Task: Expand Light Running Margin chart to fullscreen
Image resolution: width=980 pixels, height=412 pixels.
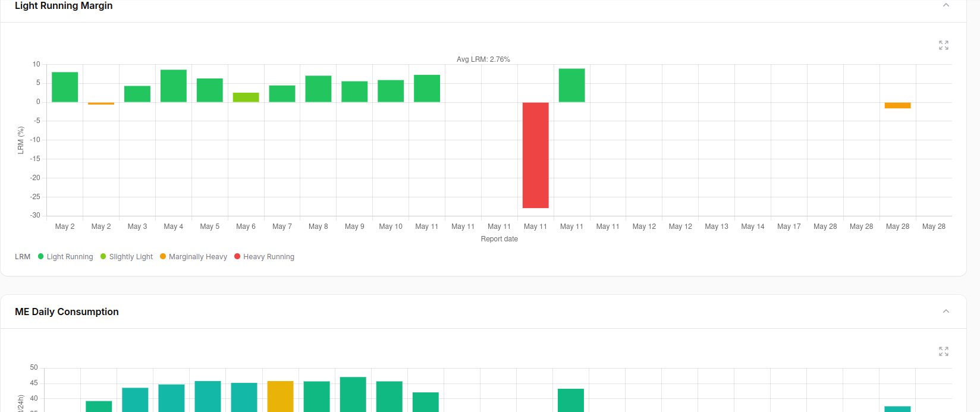Action: click(x=944, y=45)
